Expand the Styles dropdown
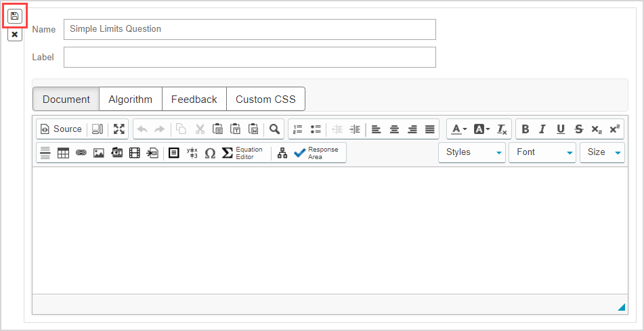This screenshot has width=644, height=331. tap(471, 152)
